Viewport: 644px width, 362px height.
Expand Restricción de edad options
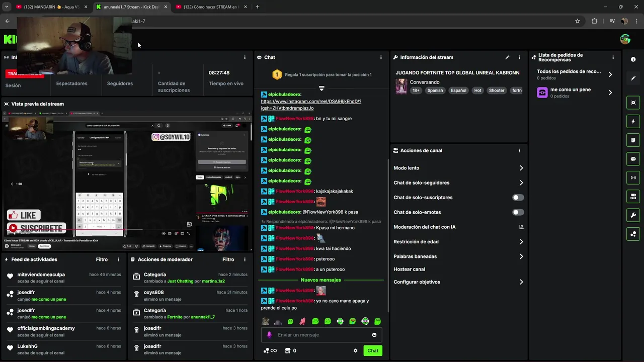coord(521,242)
